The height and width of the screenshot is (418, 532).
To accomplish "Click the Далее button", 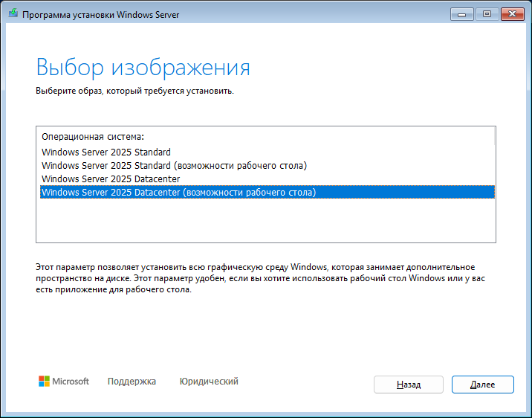I will point(482,385).
